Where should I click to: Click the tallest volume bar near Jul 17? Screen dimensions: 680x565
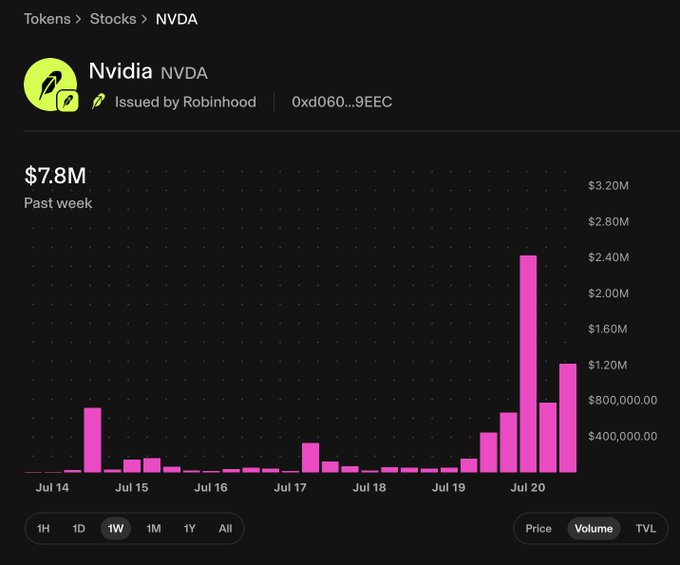tap(310, 457)
